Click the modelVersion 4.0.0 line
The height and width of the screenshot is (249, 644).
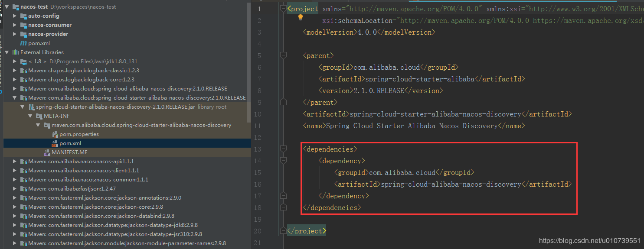[x=369, y=32]
